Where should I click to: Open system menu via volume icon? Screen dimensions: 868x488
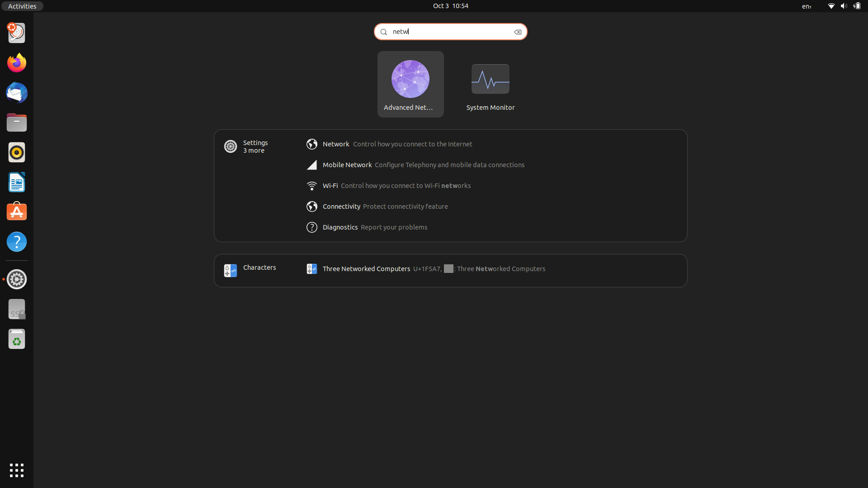844,6
